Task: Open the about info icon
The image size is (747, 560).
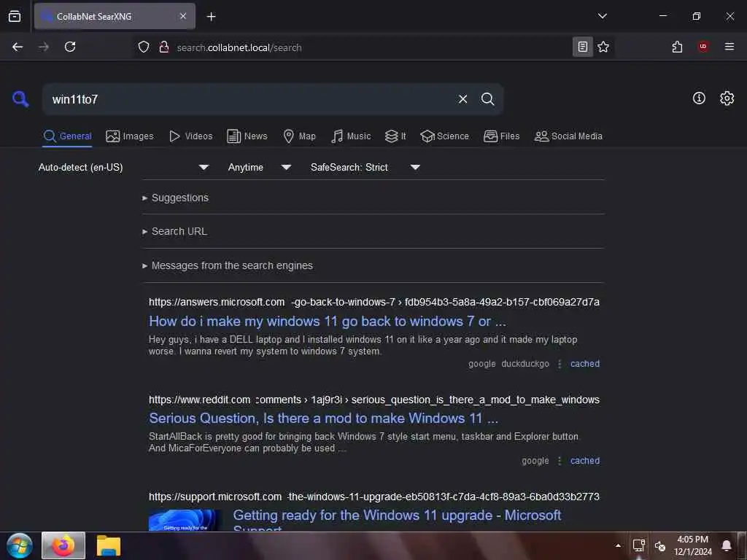Action: coord(699,98)
